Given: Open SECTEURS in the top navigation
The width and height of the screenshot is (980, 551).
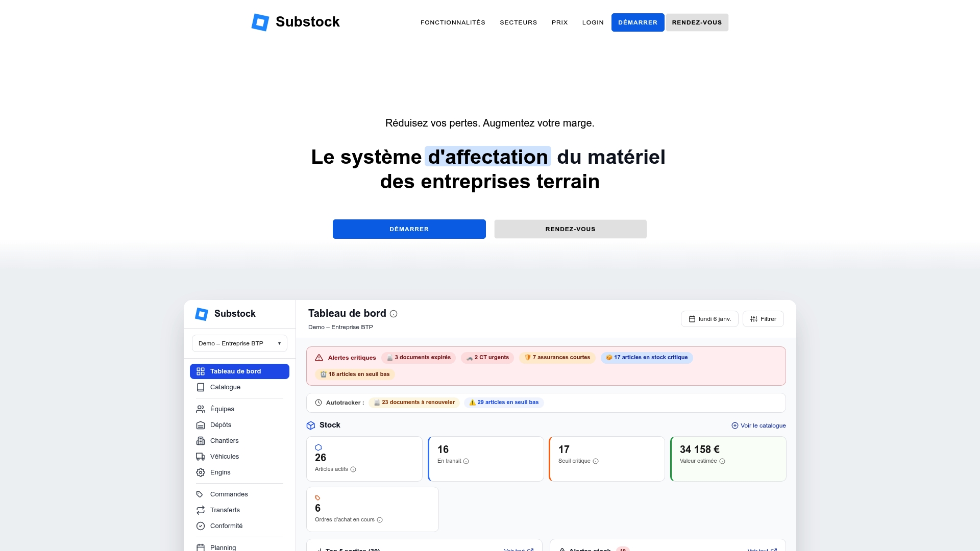Looking at the screenshot, I should click(518, 22).
